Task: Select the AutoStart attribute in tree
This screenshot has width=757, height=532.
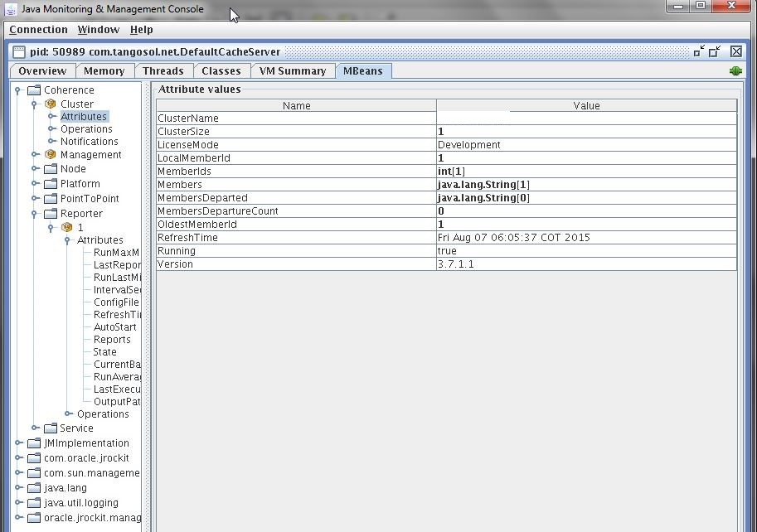Action: pyautogui.click(x=115, y=327)
